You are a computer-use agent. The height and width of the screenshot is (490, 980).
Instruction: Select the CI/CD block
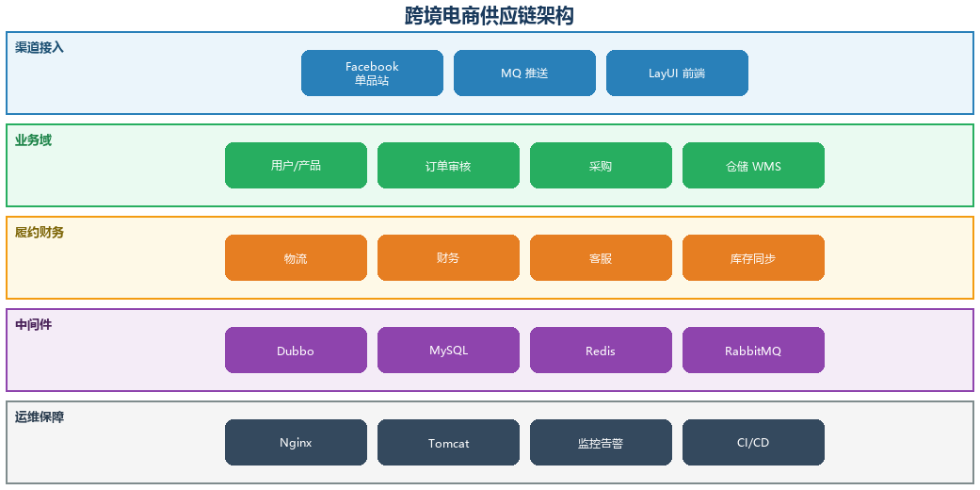(x=753, y=443)
